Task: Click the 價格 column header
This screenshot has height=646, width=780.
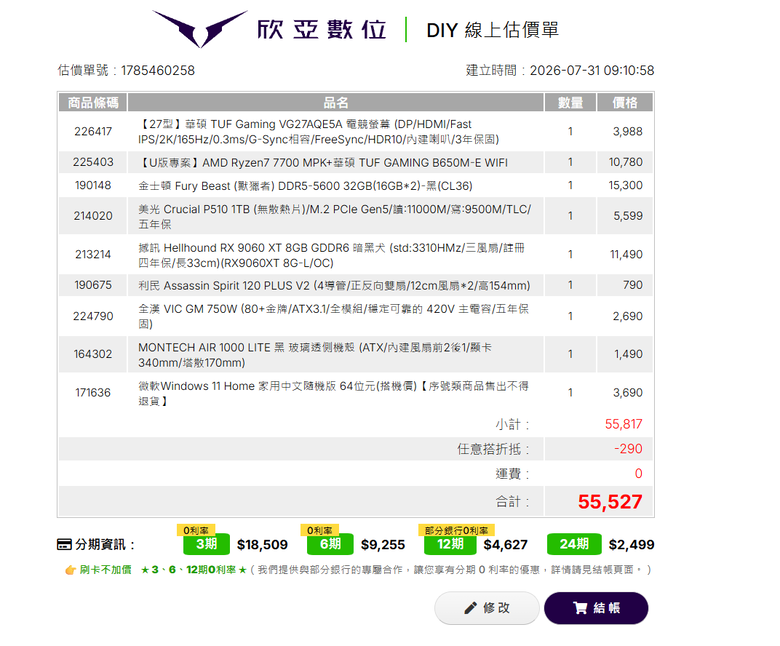Action: [x=625, y=102]
